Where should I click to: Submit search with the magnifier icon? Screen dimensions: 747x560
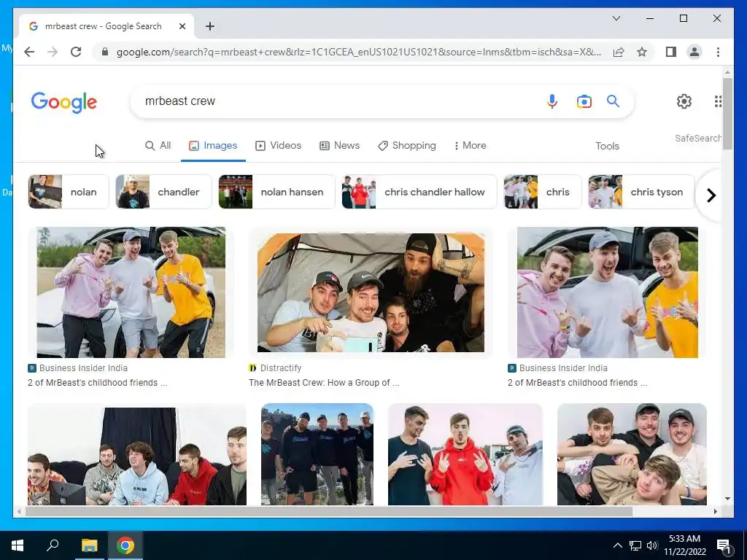[613, 101]
